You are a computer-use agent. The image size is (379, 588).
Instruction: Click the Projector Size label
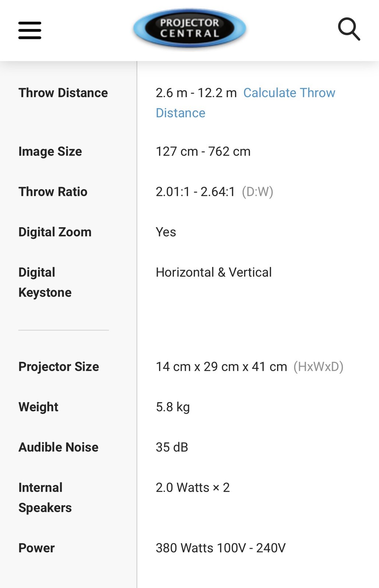point(59,366)
